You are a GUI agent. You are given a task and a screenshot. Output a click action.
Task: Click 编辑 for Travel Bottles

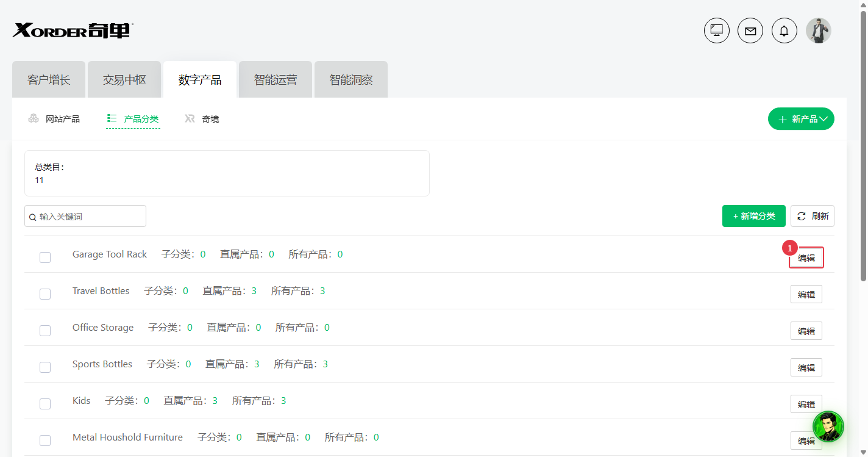click(806, 294)
